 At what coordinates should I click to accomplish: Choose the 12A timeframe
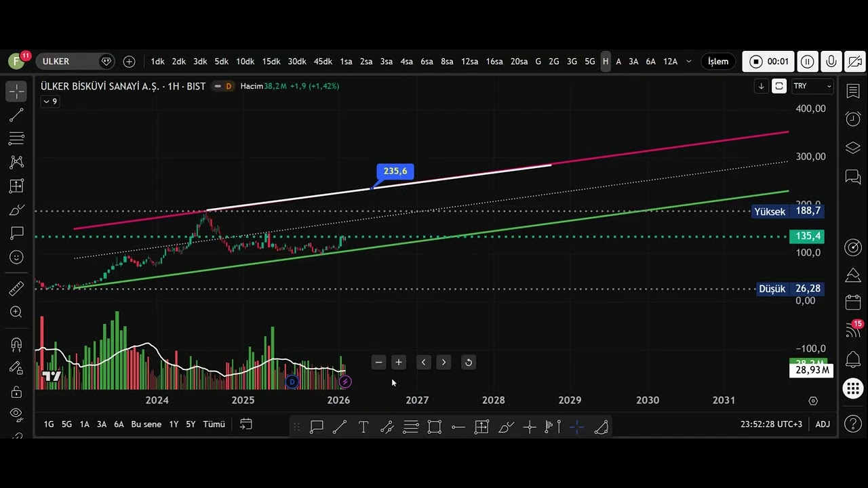670,61
